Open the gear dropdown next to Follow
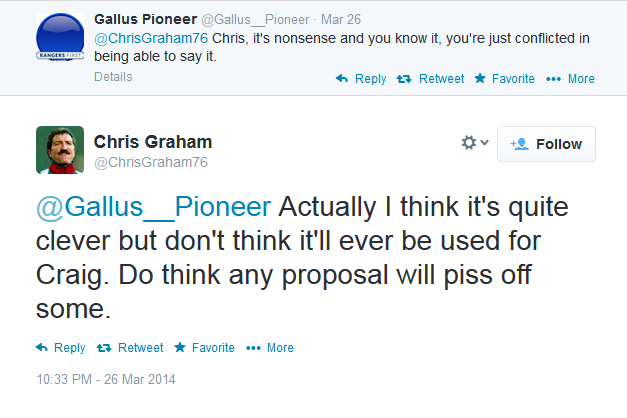Screen dimensions: 627x418 click(475, 143)
